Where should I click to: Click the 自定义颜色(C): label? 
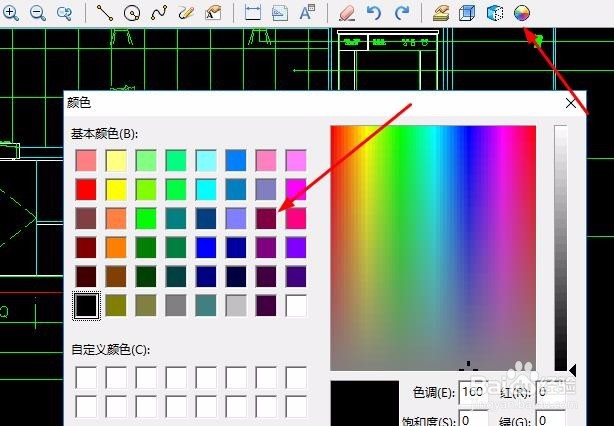(x=110, y=350)
